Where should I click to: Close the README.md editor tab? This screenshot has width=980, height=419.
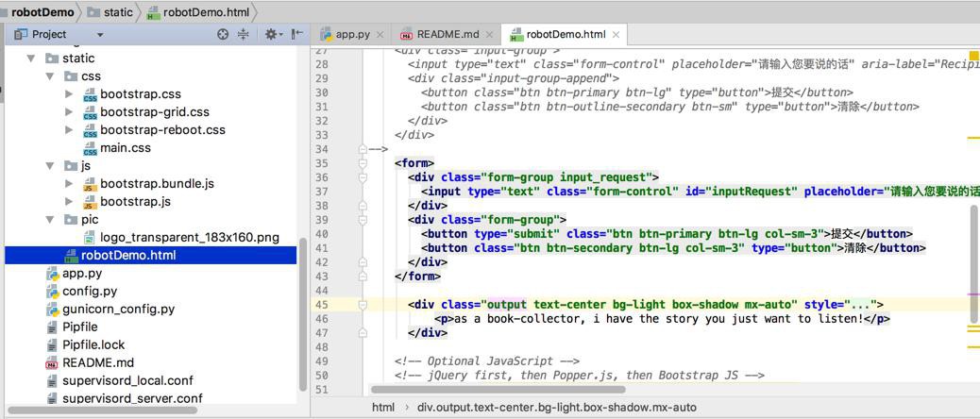(x=490, y=35)
